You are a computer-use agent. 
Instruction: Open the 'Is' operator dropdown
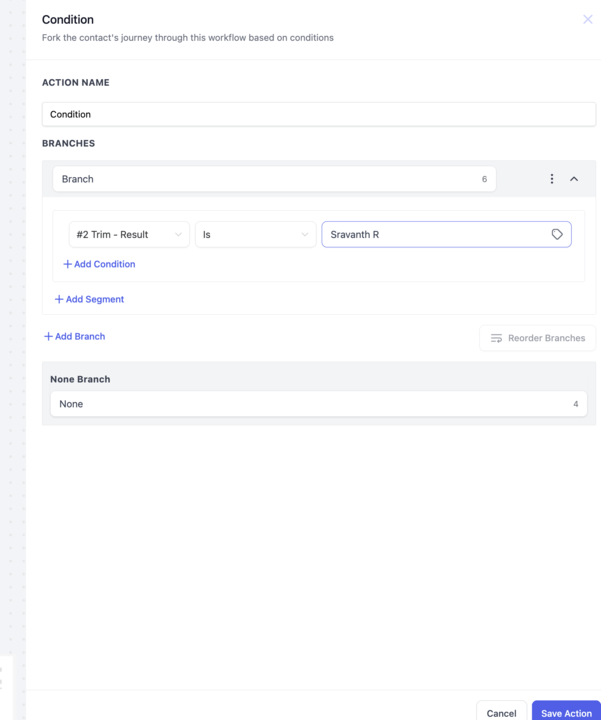tap(255, 235)
